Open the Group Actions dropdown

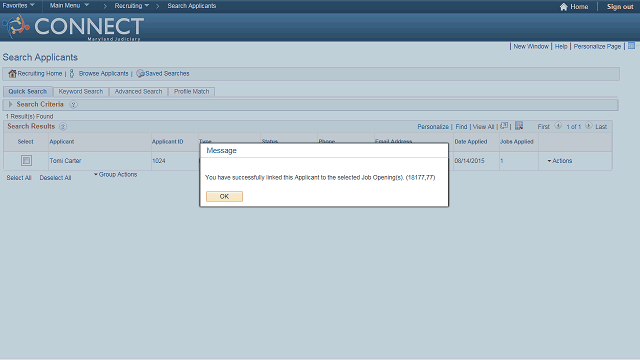pos(116,174)
